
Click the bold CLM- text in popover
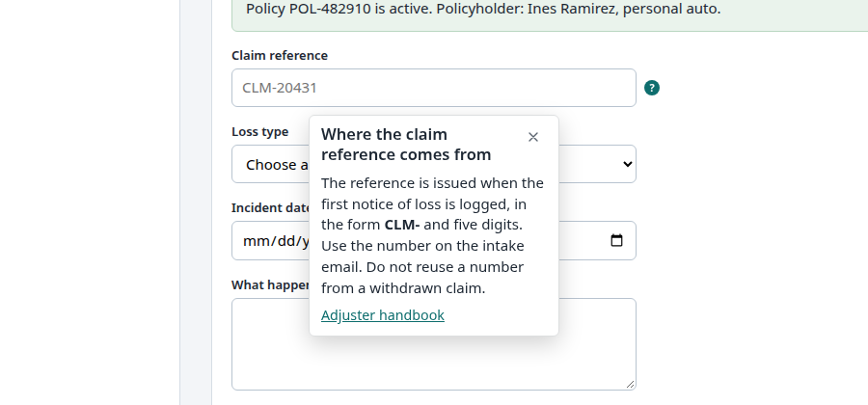[x=402, y=226]
